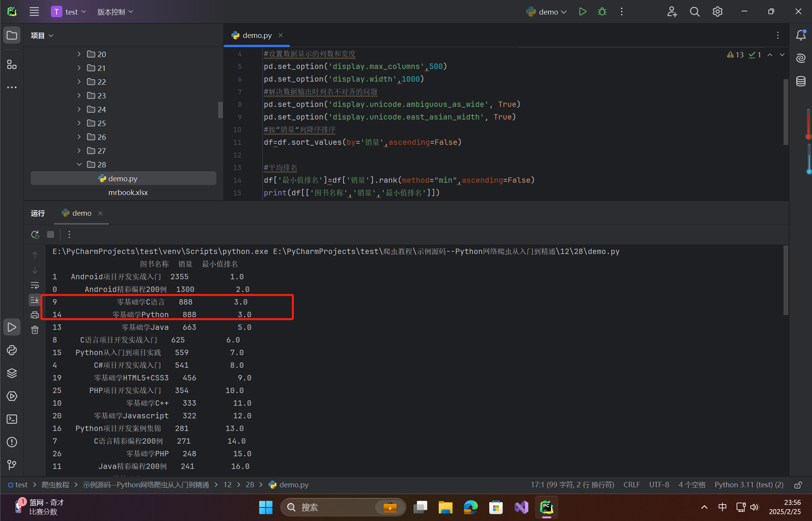This screenshot has height=521, width=812.
Task: Open Search Everywhere magnifier
Action: point(695,12)
